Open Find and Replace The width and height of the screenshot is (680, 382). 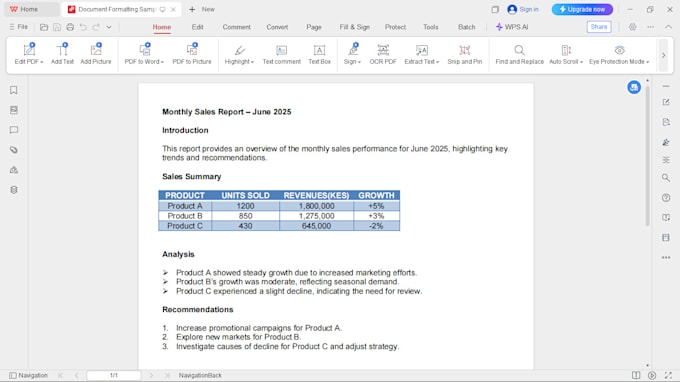519,54
